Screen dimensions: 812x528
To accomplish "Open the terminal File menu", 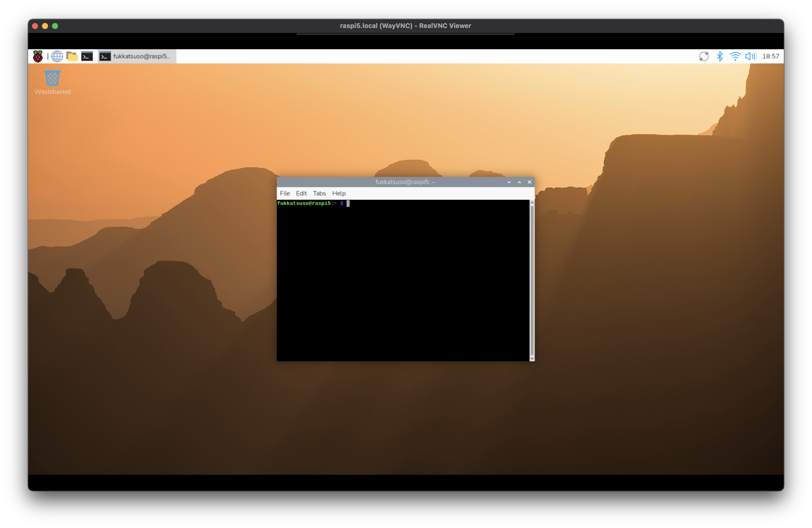I will click(284, 193).
